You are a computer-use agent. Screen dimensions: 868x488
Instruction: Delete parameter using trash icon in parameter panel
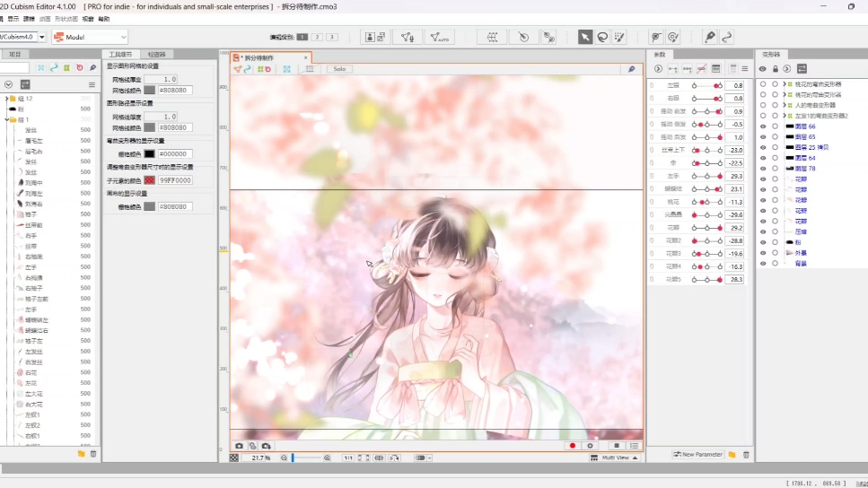(x=746, y=455)
